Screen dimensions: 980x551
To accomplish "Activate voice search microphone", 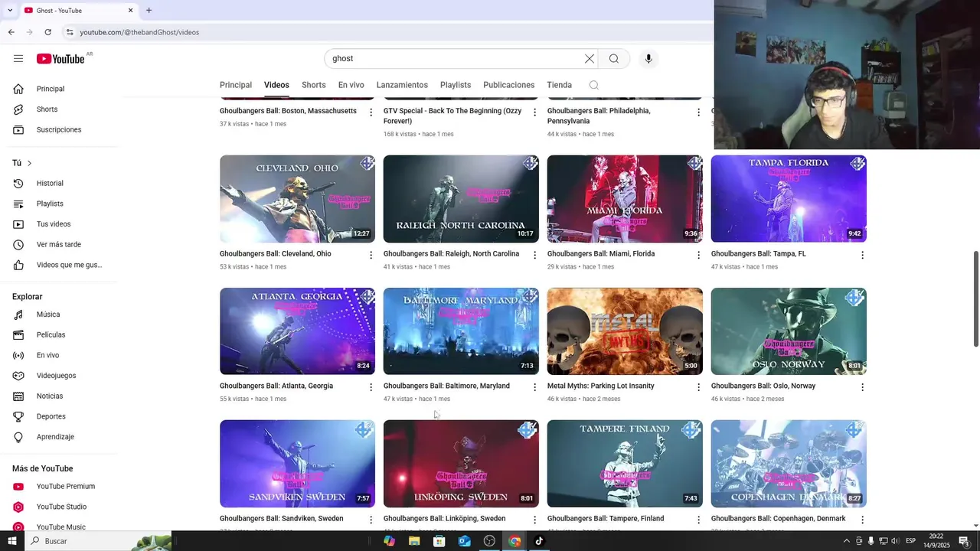I will click(x=648, y=59).
